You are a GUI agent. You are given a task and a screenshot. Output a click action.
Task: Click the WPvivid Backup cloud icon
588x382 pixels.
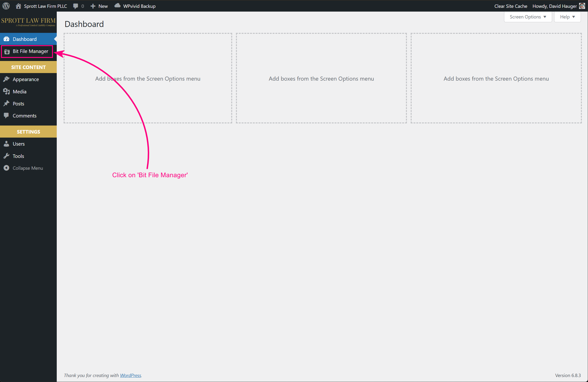tap(118, 5)
